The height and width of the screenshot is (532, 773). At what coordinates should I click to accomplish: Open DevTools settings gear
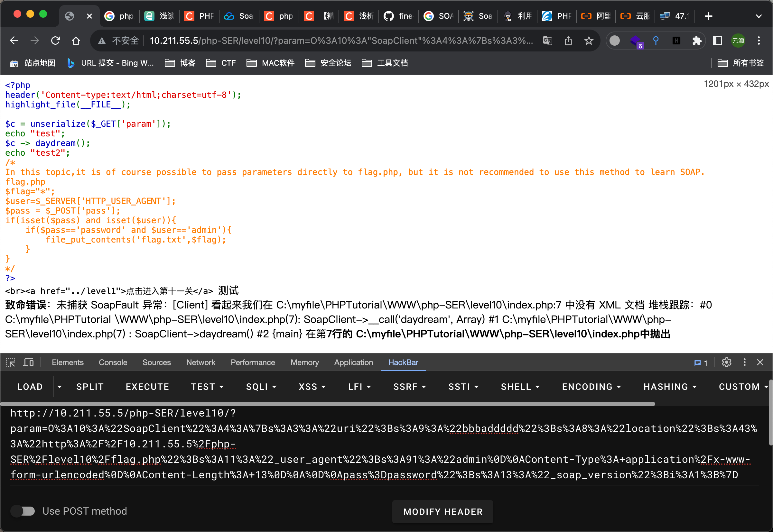coord(726,362)
